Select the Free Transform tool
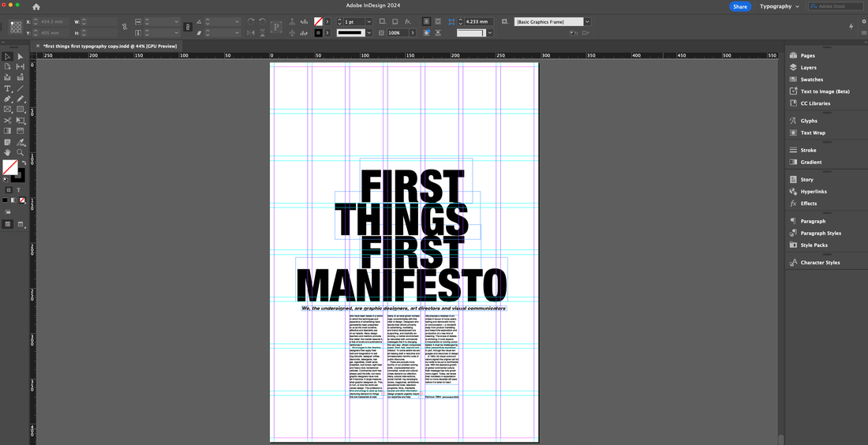This screenshot has height=445, width=868. pos(21,120)
